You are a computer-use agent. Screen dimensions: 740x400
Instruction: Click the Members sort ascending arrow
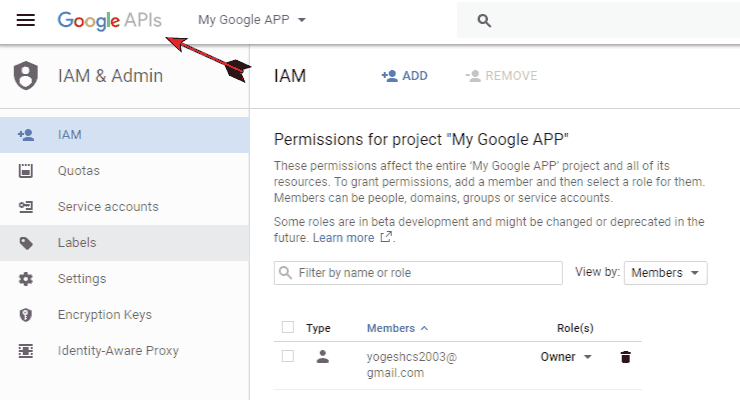[x=424, y=328]
